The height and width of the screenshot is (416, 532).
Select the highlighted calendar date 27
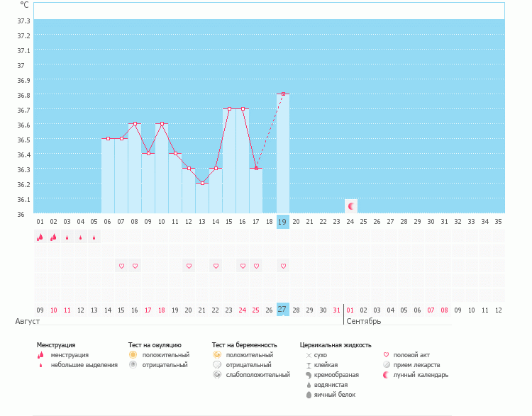pos(282,310)
